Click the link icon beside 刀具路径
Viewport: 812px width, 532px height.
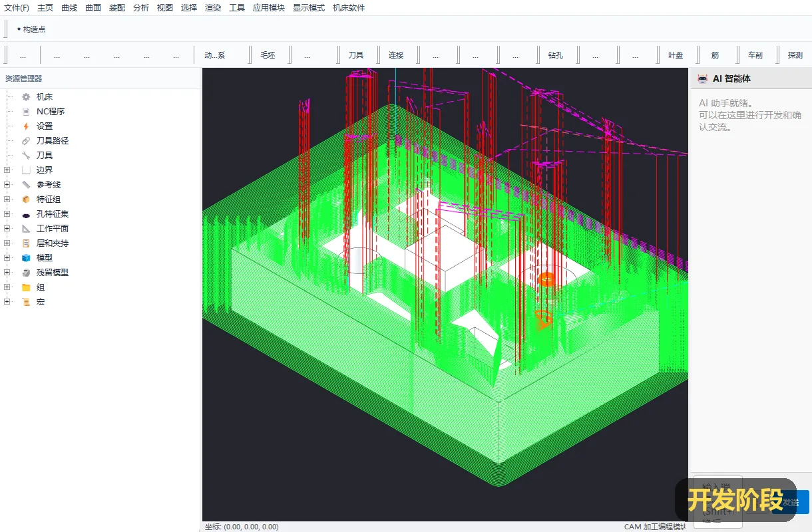click(26, 141)
